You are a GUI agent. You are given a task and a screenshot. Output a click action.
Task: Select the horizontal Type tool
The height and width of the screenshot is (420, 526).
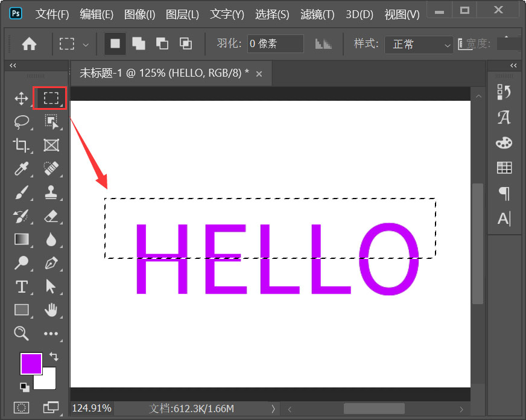click(21, 287)
